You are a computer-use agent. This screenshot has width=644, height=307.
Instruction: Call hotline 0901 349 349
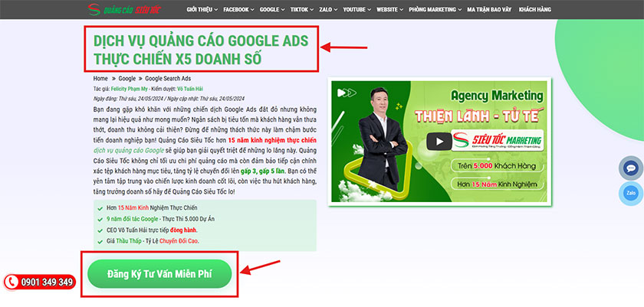coord(40,282)
